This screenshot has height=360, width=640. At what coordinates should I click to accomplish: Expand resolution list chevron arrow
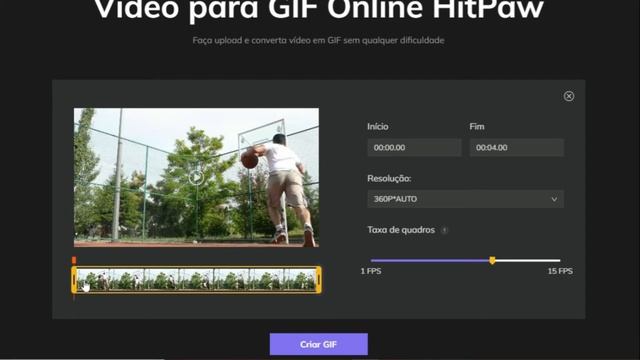coord(554,199)
